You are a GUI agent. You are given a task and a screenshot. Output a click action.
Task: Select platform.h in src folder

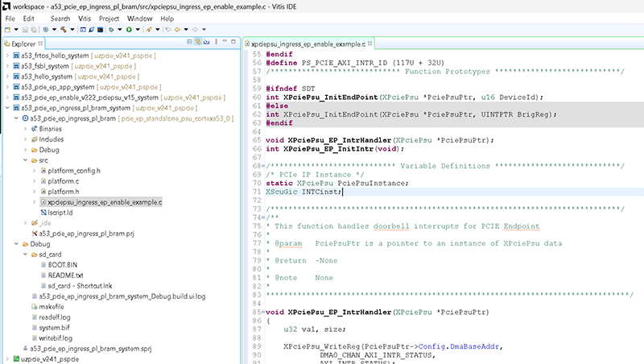point(64,192)
